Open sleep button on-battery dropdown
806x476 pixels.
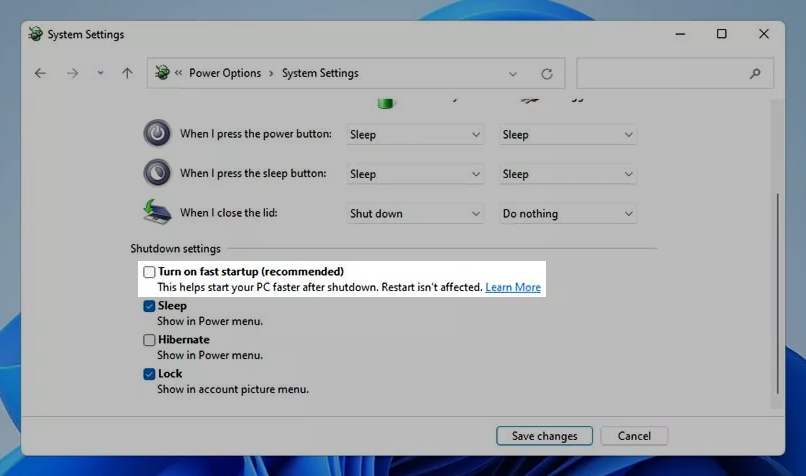coord(415,174)
